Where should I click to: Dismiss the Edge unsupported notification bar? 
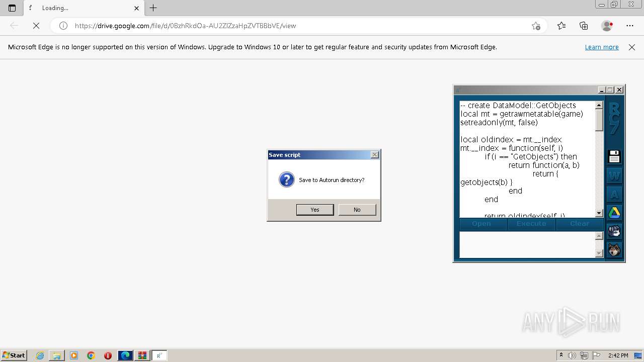click(x=632, y=47)
